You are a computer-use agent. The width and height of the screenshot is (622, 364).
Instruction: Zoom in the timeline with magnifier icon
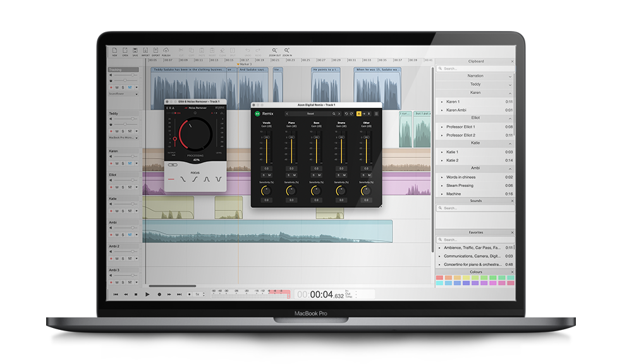click(x=287, y=51)
